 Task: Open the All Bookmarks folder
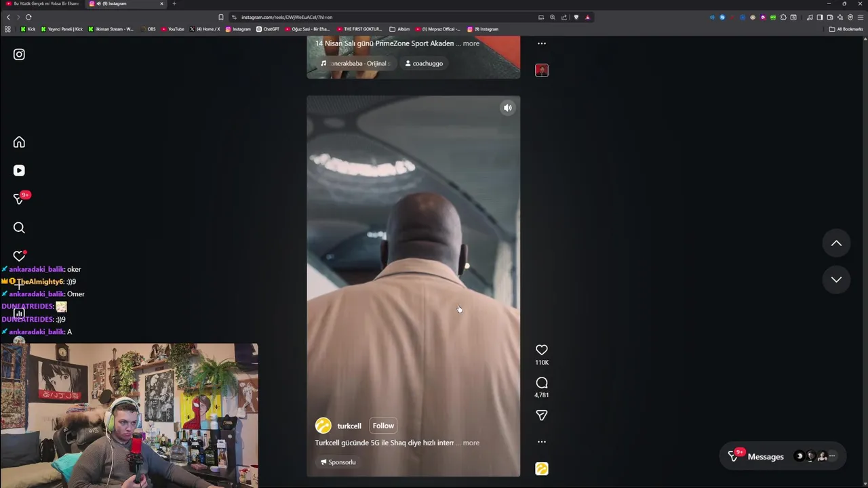click(x=846, y=29)
